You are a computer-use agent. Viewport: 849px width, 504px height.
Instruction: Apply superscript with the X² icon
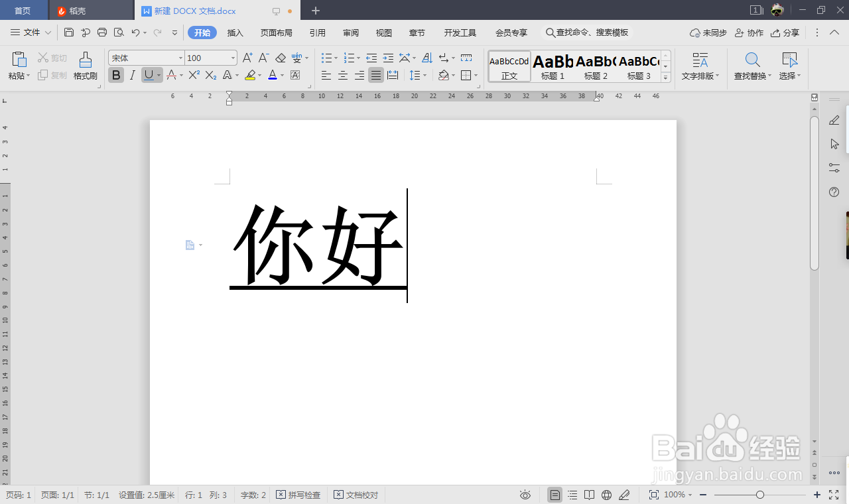coord(194,76)
